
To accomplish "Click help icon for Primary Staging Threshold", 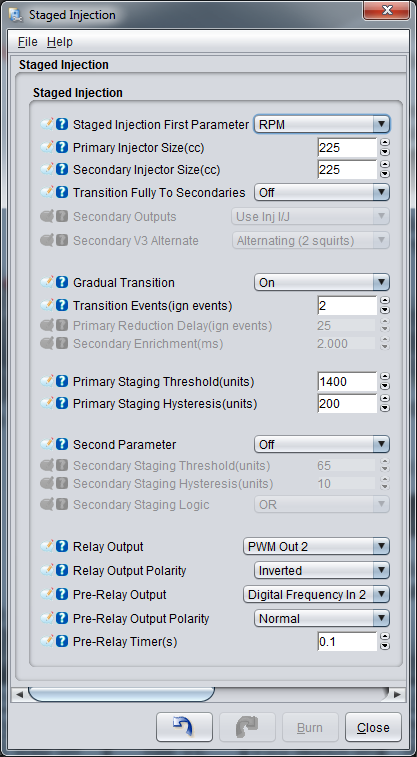I will (61, 381).
